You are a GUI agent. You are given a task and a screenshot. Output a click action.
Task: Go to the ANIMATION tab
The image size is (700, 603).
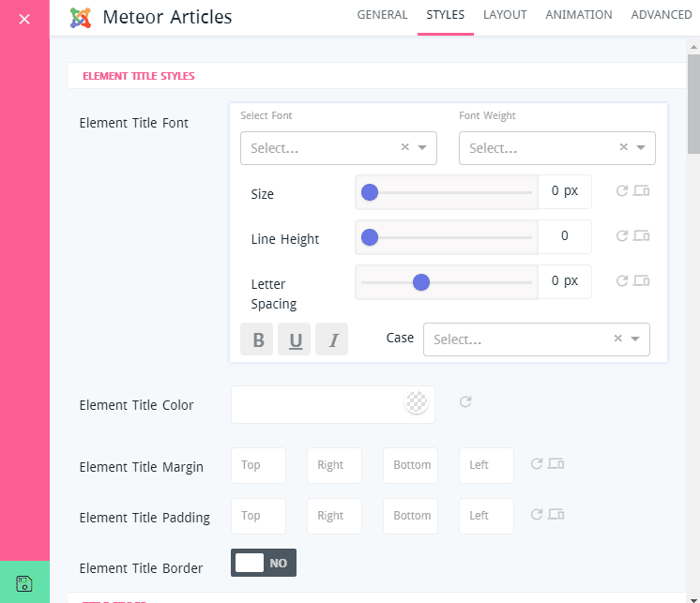(579, 15)
